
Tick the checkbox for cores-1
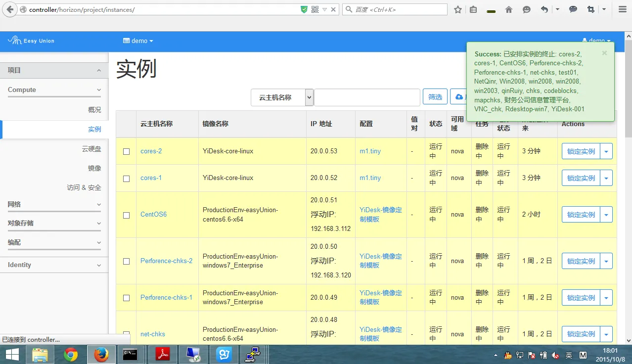127,178
